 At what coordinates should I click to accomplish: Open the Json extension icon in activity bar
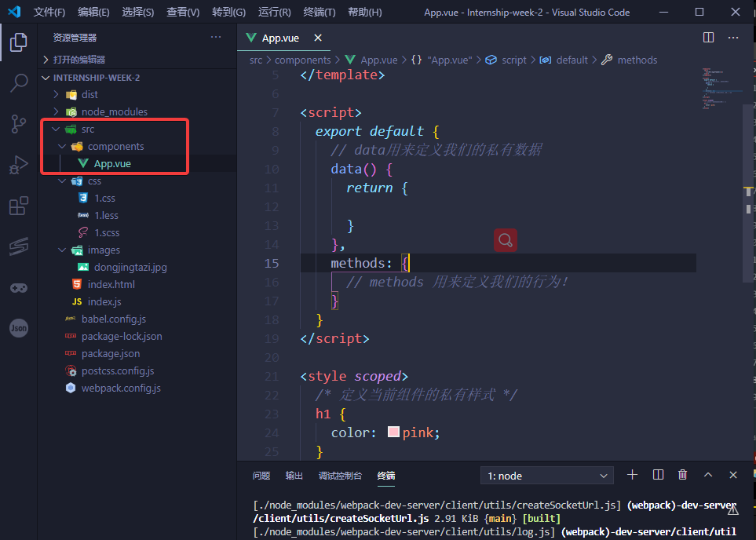[18, 328]
